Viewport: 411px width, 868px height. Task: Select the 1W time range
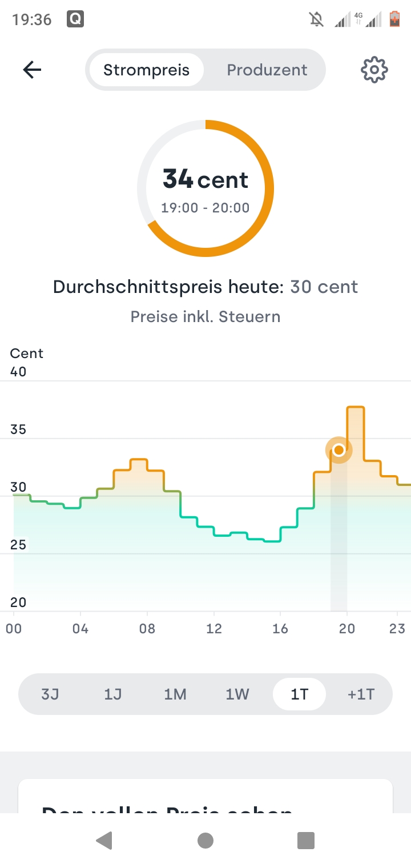(x=237, y=694)
